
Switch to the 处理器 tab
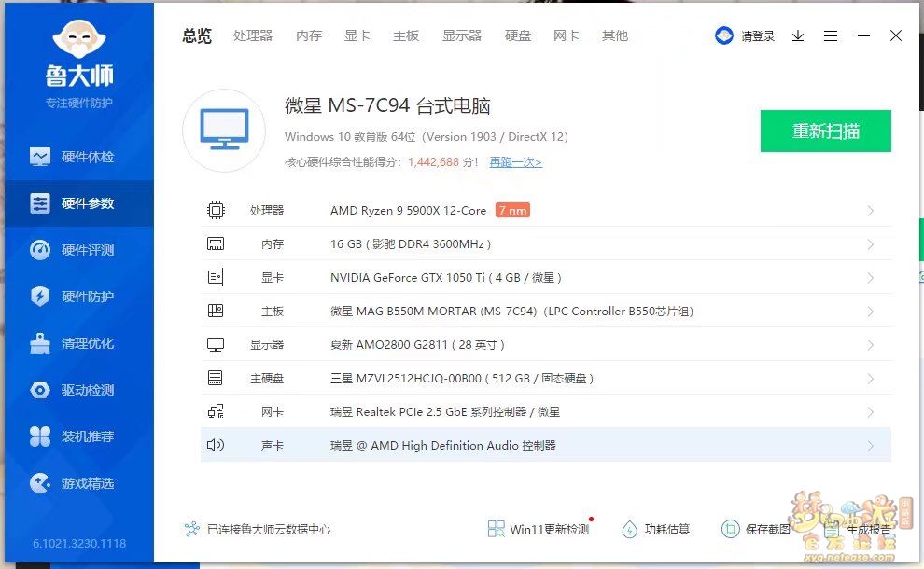tap(253, 36)
